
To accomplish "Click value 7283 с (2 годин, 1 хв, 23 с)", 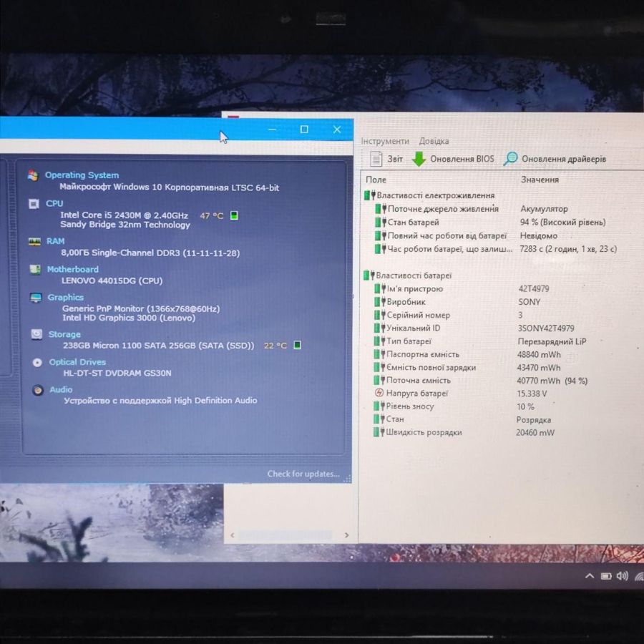I will 568,249.
